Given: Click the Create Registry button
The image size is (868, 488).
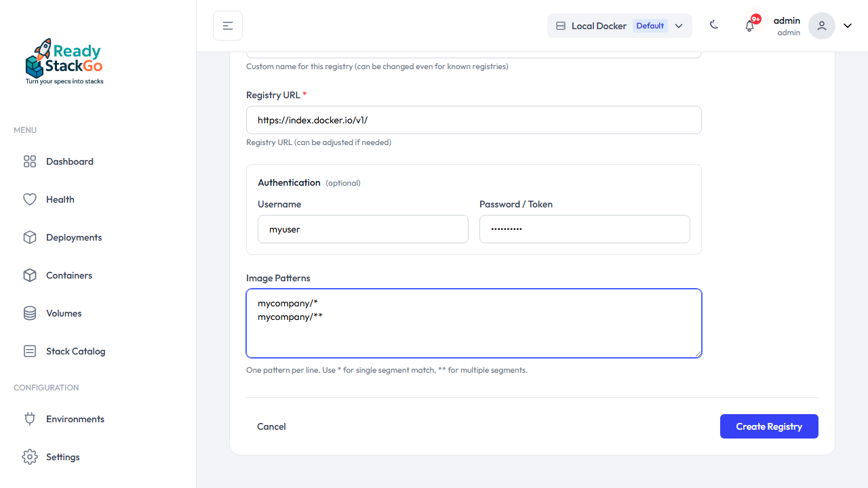Looking at the screenshot, I should pos(769,426).
